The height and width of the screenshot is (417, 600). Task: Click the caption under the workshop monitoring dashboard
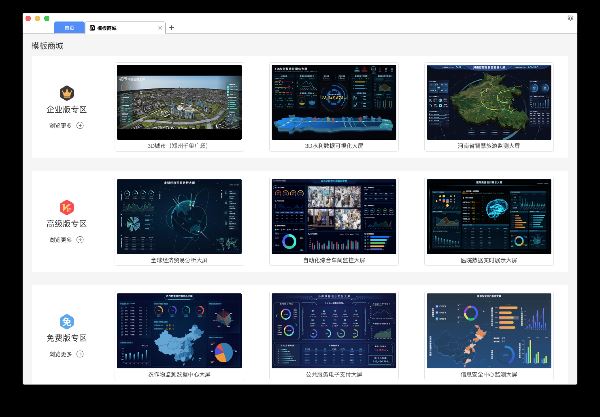[x=334, y=260]
